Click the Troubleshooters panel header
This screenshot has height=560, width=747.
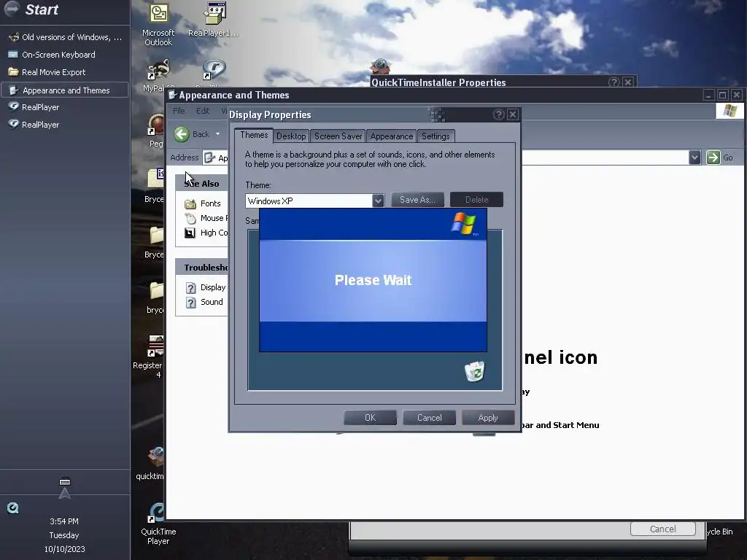tap(201, 268)
